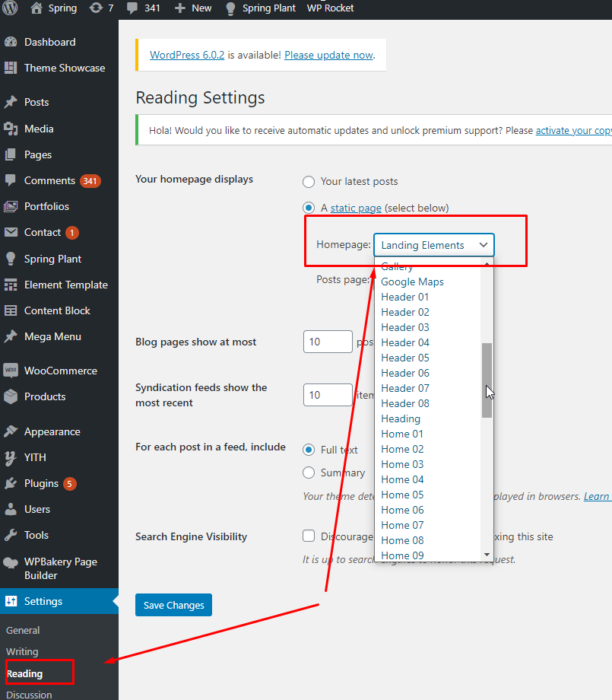Click the Settings sliders icon

(x=11, y=601)
